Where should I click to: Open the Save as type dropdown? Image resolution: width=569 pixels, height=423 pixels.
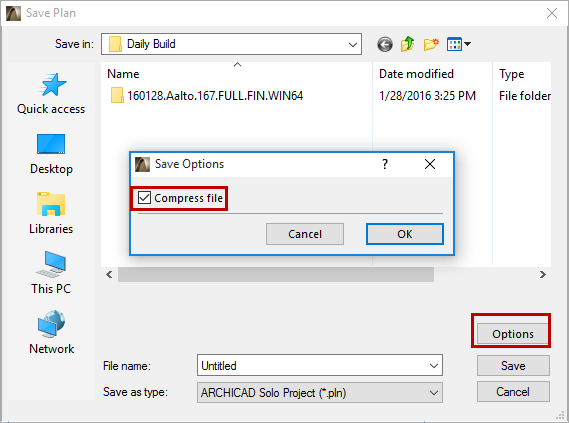pos(320,393)
